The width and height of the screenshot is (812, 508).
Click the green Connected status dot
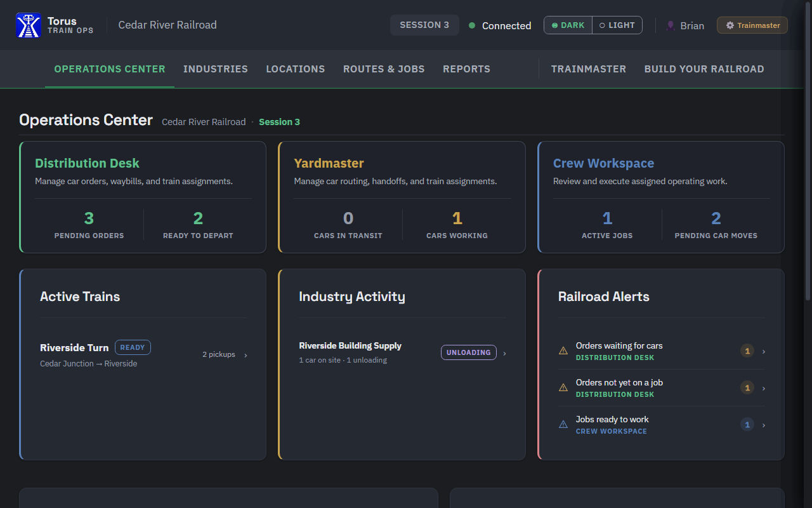tap(472, 25)
